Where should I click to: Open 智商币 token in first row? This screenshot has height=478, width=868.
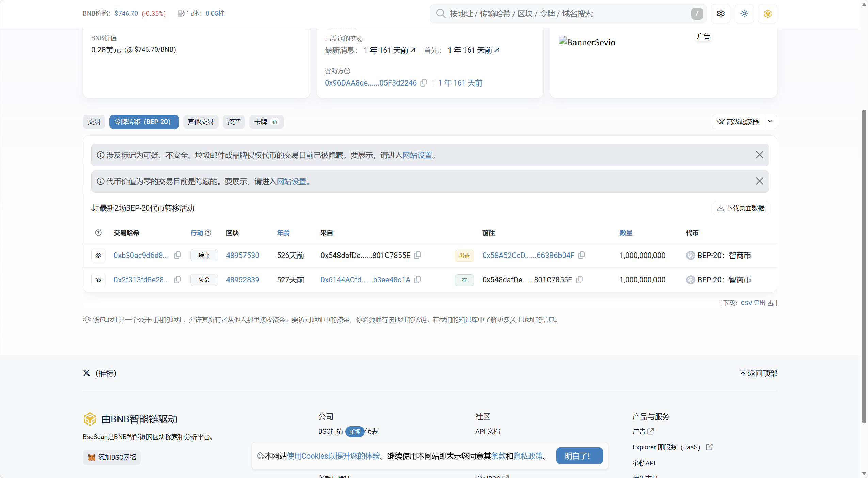724,255
